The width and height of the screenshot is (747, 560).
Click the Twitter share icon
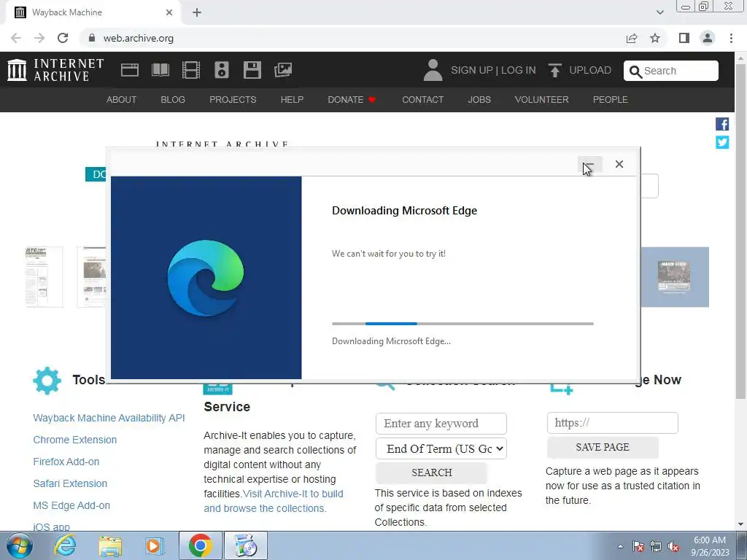(x=722, y=142)
